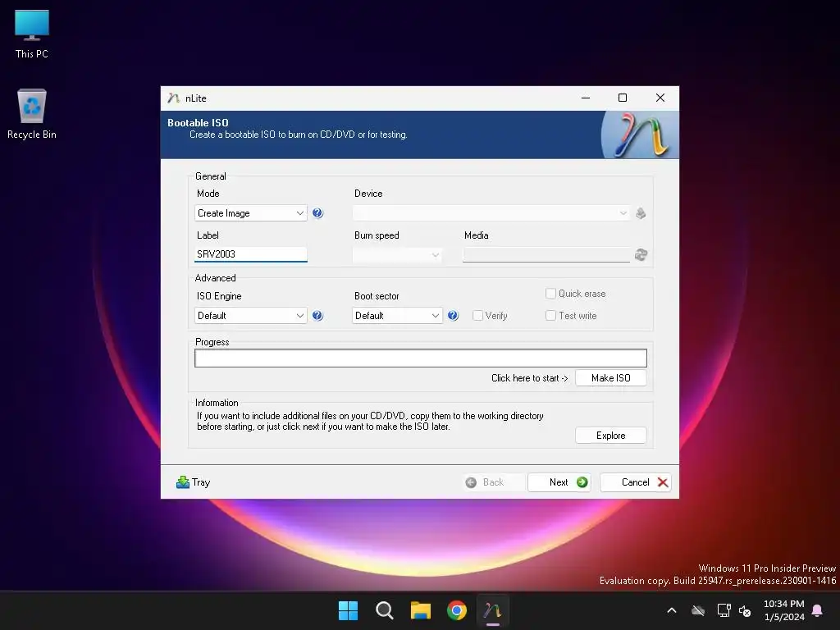Open the clock and date flyout
840x630 pixels.
[783, 610]
